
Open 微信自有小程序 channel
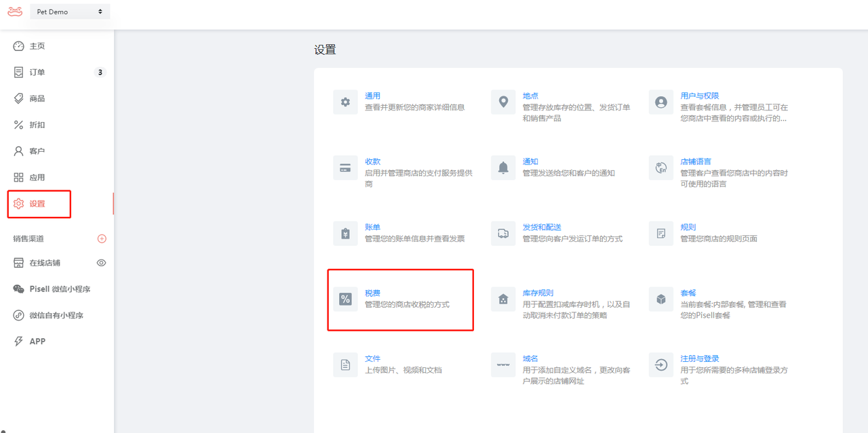[56, 315]
